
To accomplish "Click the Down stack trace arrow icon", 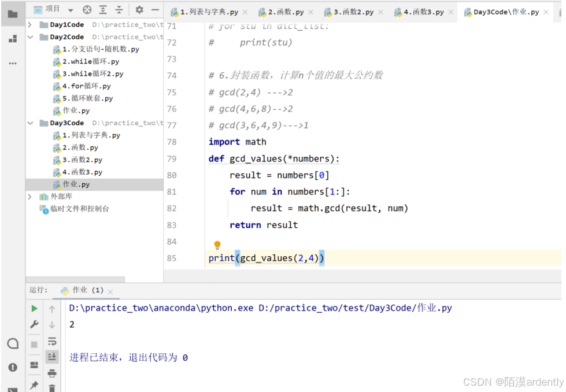I will tap(52, 325).
